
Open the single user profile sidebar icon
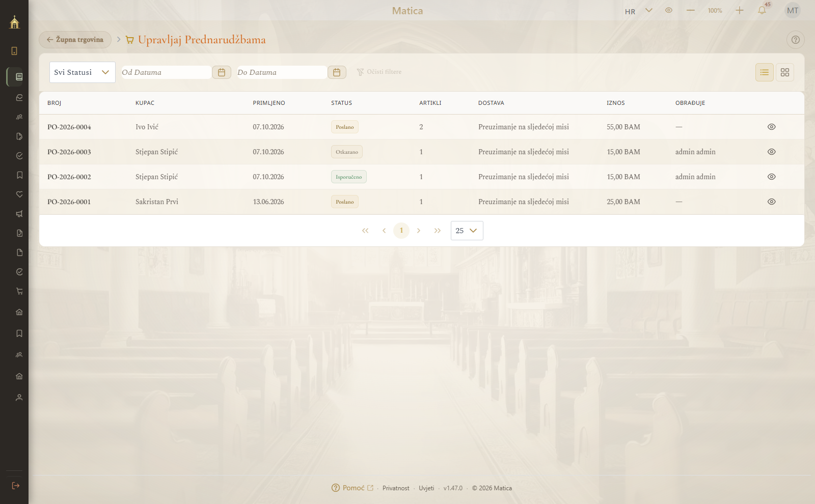coord(19,398)
